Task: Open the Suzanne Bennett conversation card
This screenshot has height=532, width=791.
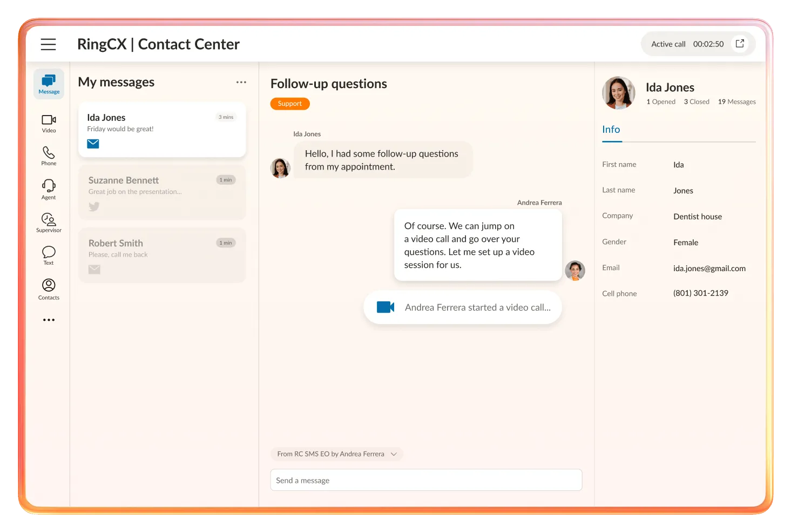Action: click(x=162, y=192)
